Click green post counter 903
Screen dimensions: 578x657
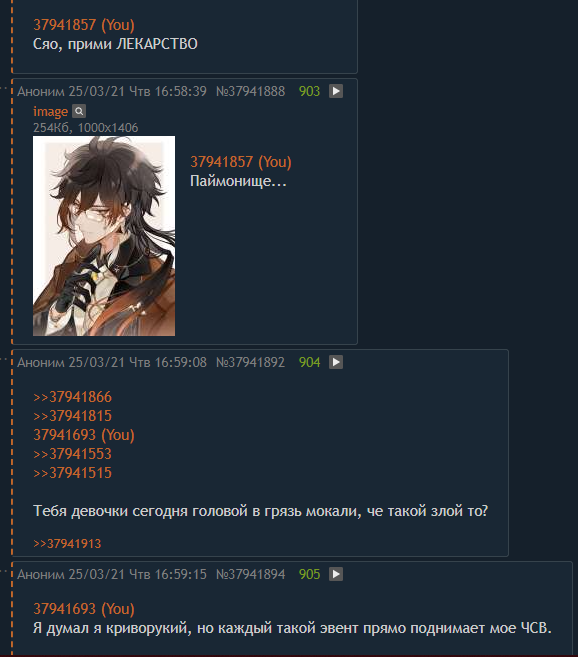click(x=309, y=91)
